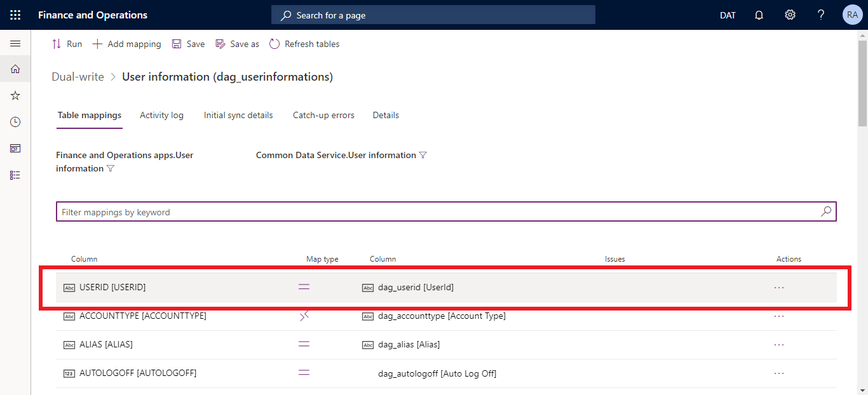Go to the Home icon in sidebar
Screen dimensions: 868x395
pos(15,69)
